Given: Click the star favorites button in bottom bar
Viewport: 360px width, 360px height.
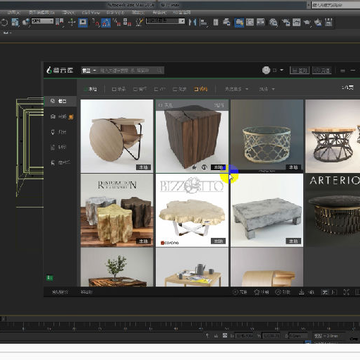Looking at the screenshot, I should (262, 292).
